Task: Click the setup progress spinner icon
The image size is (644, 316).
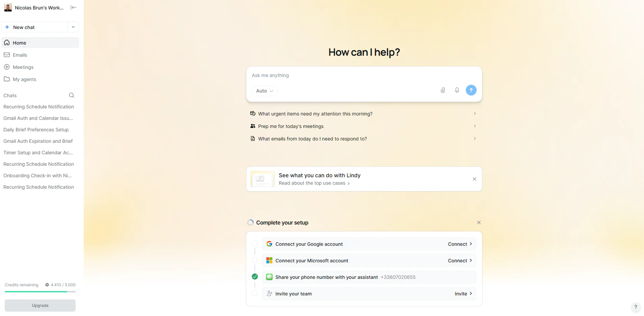Action: click(250, 222)
